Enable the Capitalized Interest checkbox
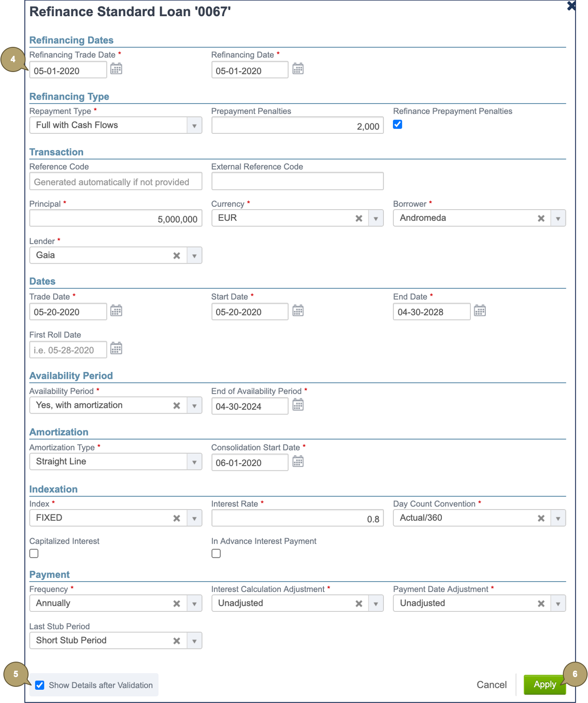 (34, 553)
